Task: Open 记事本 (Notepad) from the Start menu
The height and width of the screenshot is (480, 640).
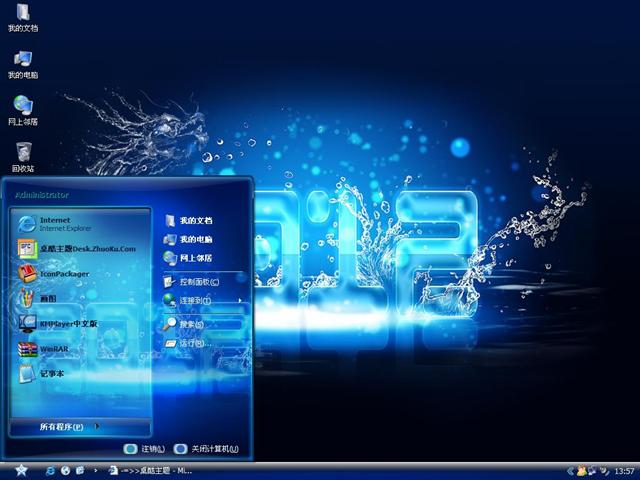Action: click(52, 374)
